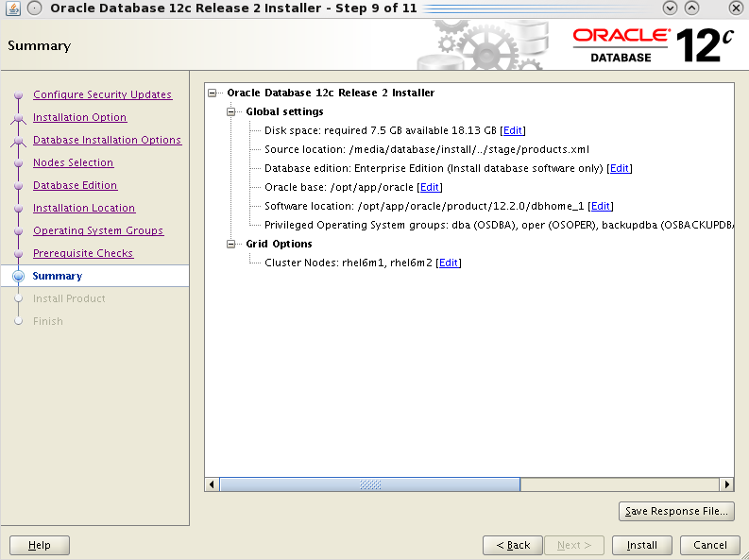Collapse the Grid Options tree node

click(x=231, y=244)
